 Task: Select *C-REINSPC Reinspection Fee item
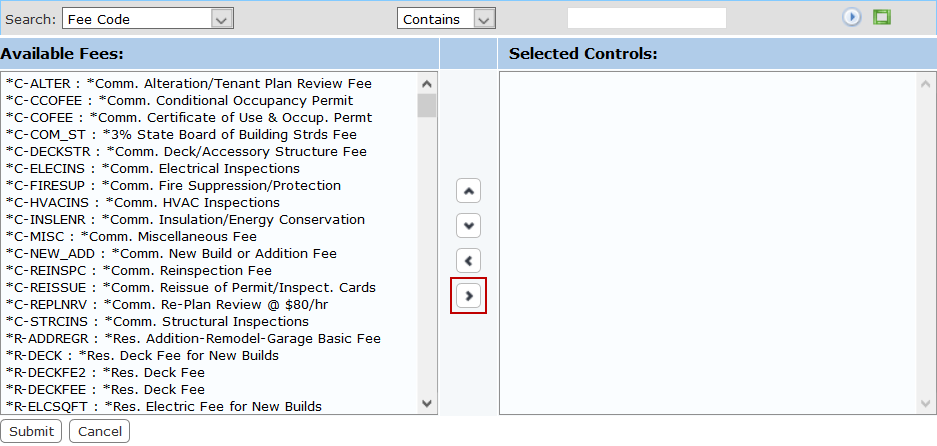[138, 271]
